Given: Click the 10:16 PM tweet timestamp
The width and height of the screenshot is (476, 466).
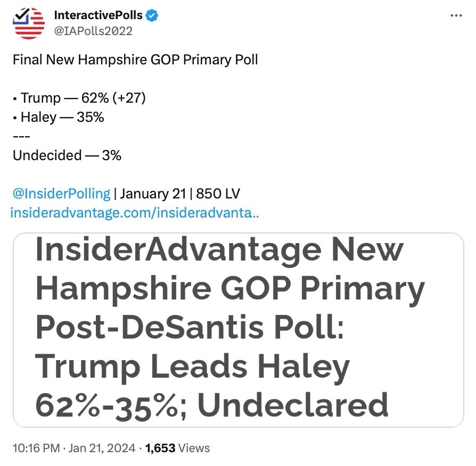Looking at the screenshot, I should [36, 448].
